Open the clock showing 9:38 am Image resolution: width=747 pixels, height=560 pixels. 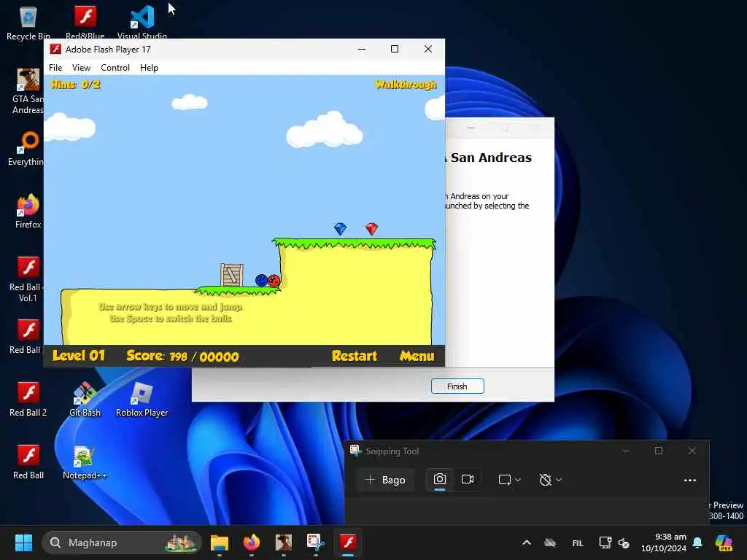(x=664, y=542)
